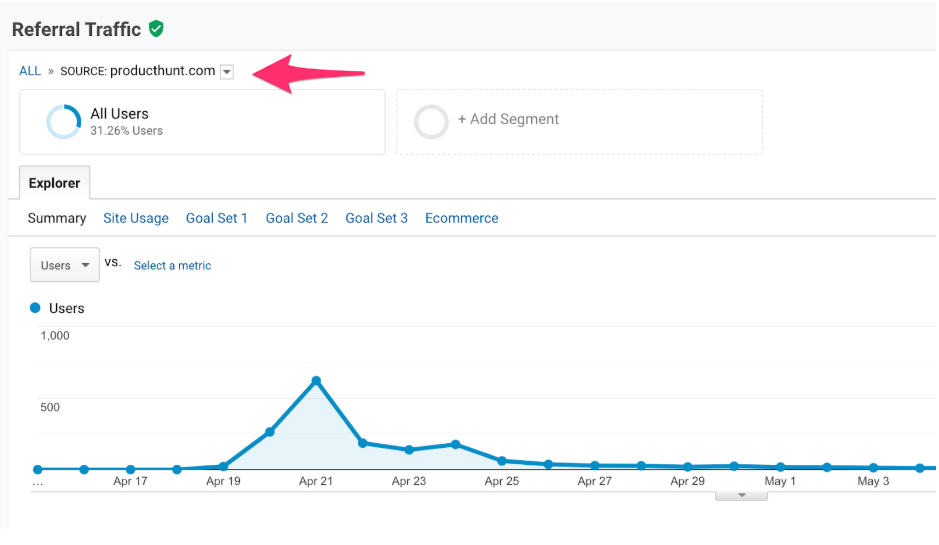Select the All Users segment box
This screenshot has height=545, width=939.
202,122
